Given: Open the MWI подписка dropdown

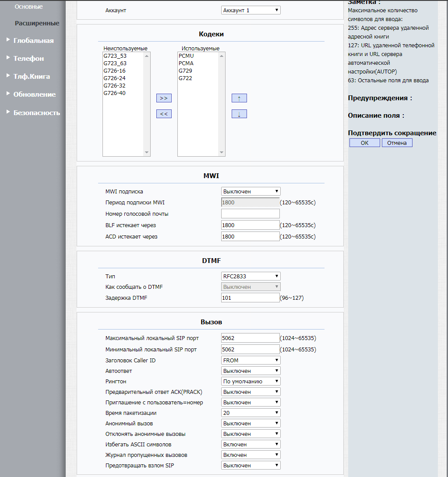Looking at the screenshot, I should pos(251,191).
